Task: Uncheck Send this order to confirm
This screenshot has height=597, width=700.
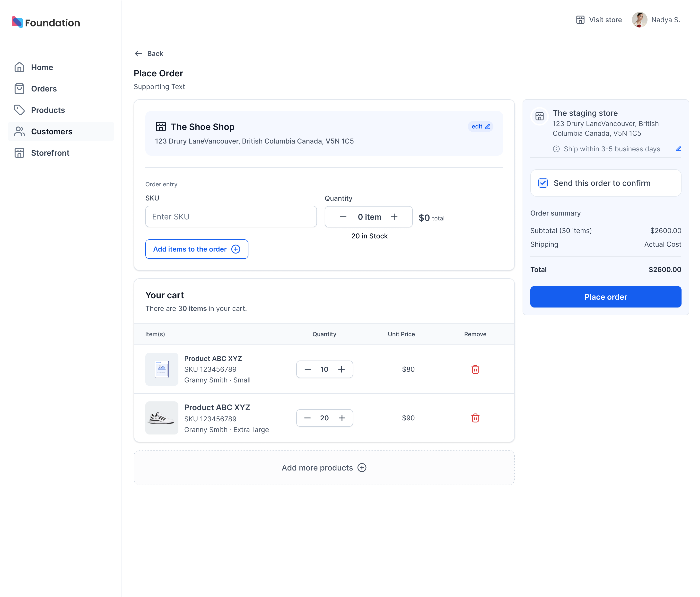Action: (x=543, y=183)
